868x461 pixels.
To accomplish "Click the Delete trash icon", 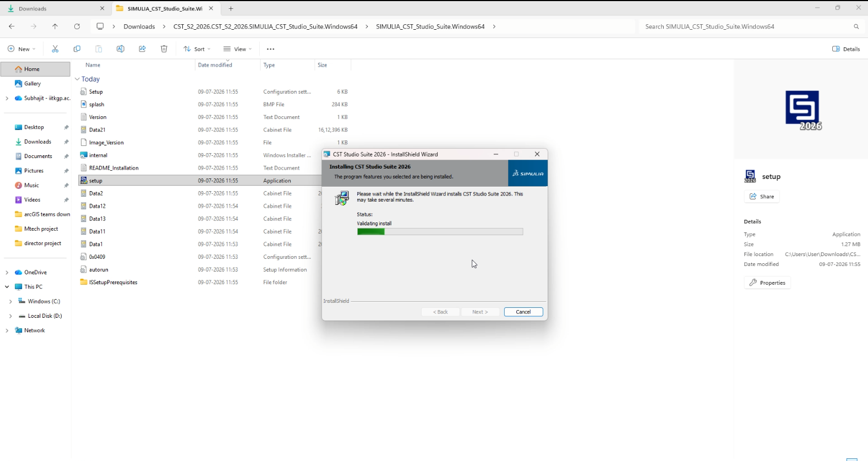I will click(164, 49).
